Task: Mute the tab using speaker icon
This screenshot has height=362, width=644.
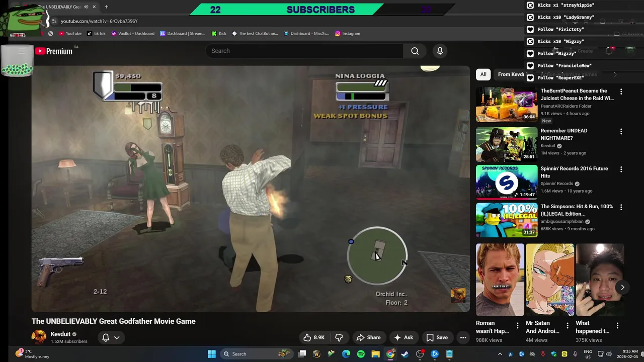Action: point(86,7)
